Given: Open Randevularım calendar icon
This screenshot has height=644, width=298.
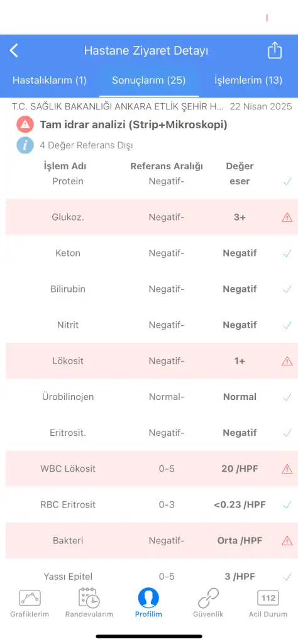Looking at the screenshot, I should click(89, 597).
